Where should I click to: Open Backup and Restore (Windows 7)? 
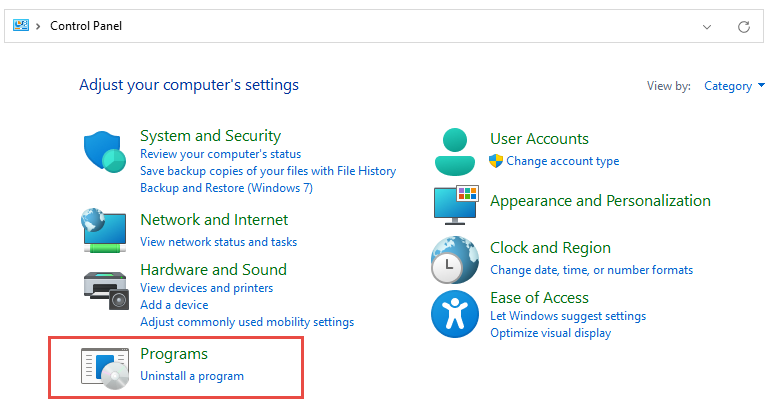226,188
